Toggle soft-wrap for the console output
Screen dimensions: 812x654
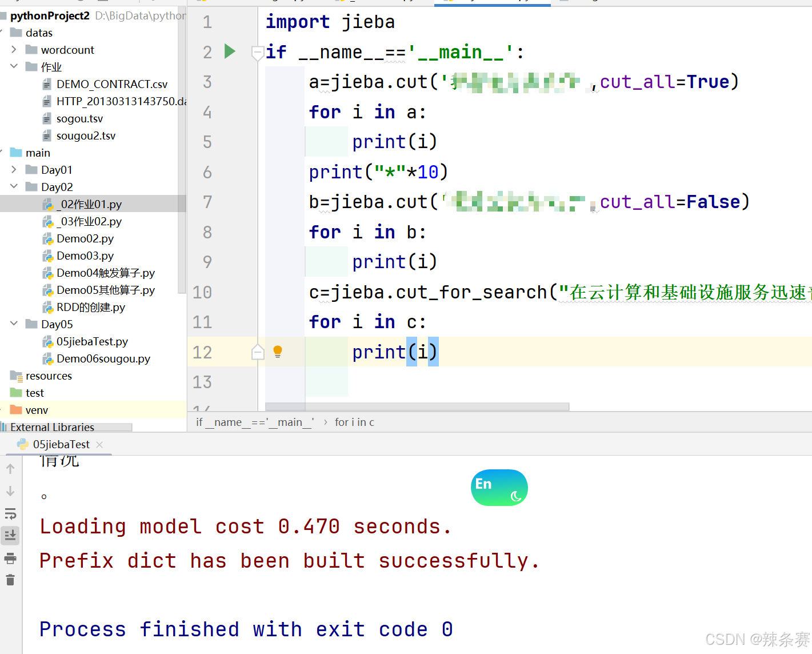[x=10, y=513]
